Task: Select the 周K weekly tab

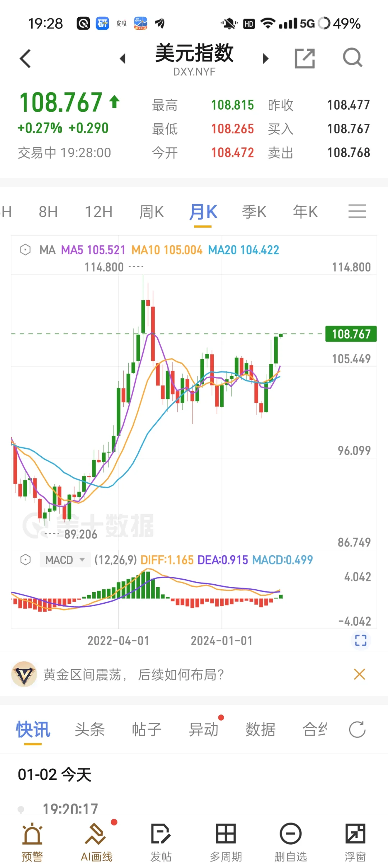Action: tap(151, 212)
